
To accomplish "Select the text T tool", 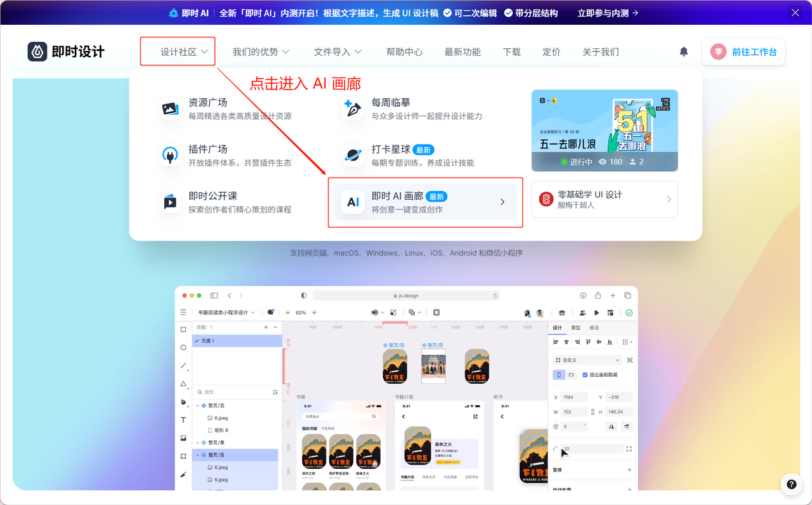I will [183, 420].
